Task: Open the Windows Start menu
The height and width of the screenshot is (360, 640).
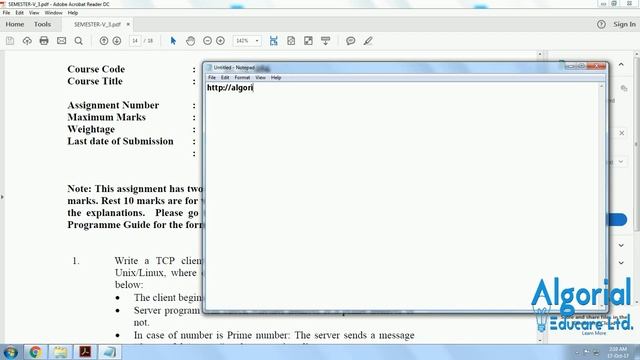Action: tap(10, 352)
